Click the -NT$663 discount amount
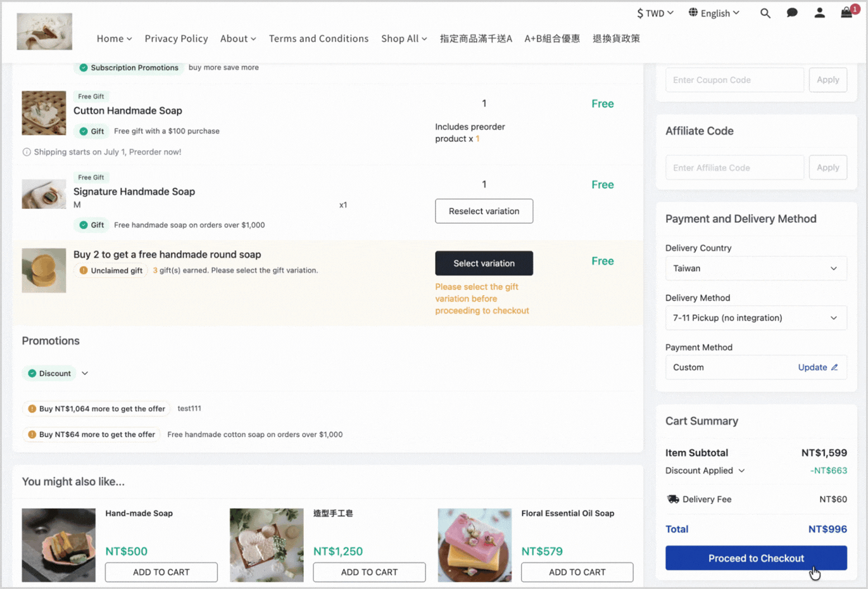Viewport: 868px width, 589px height. click(x=829, y=471)
